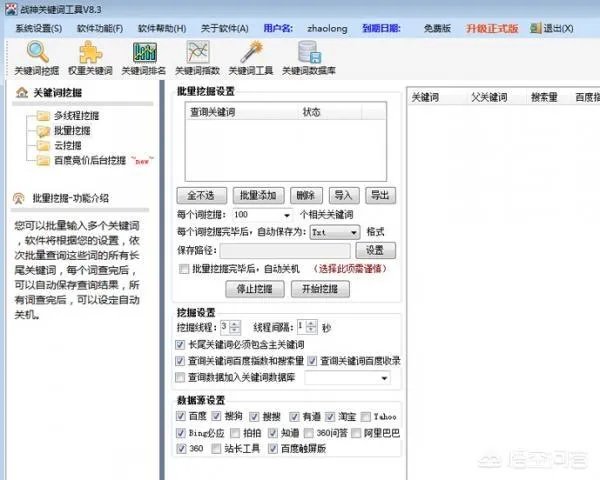Screen dimensions: 600x480
Task: Click the 导出 button
Action: click(x=380, y=196)
